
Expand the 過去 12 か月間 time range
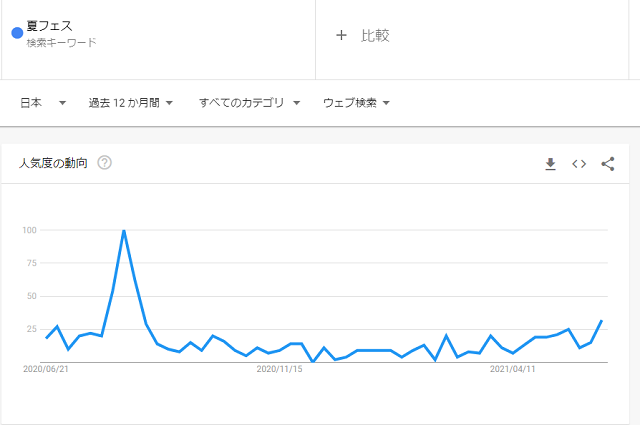[131, 103]
